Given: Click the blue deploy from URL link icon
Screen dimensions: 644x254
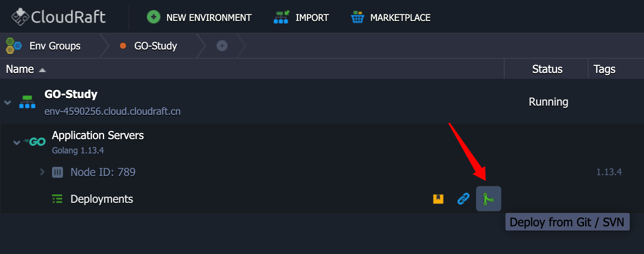Looking at the screenshot, I should click(463, 199).
